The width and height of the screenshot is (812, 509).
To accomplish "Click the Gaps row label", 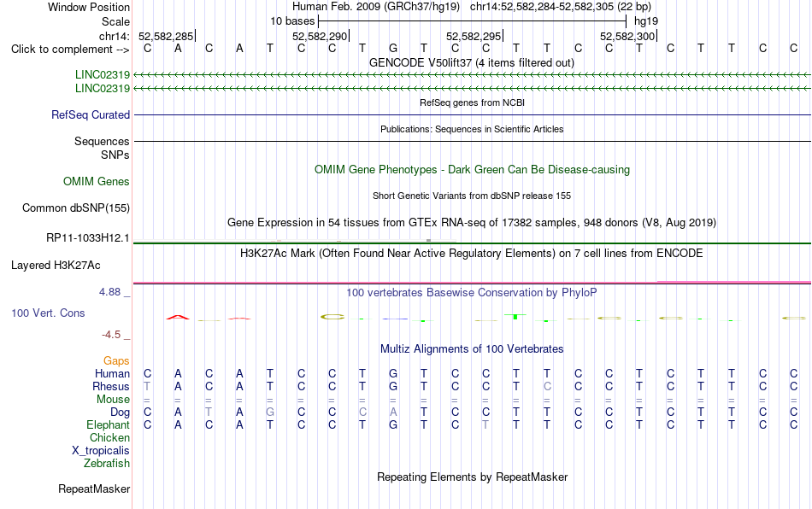I will coord(116,361).
